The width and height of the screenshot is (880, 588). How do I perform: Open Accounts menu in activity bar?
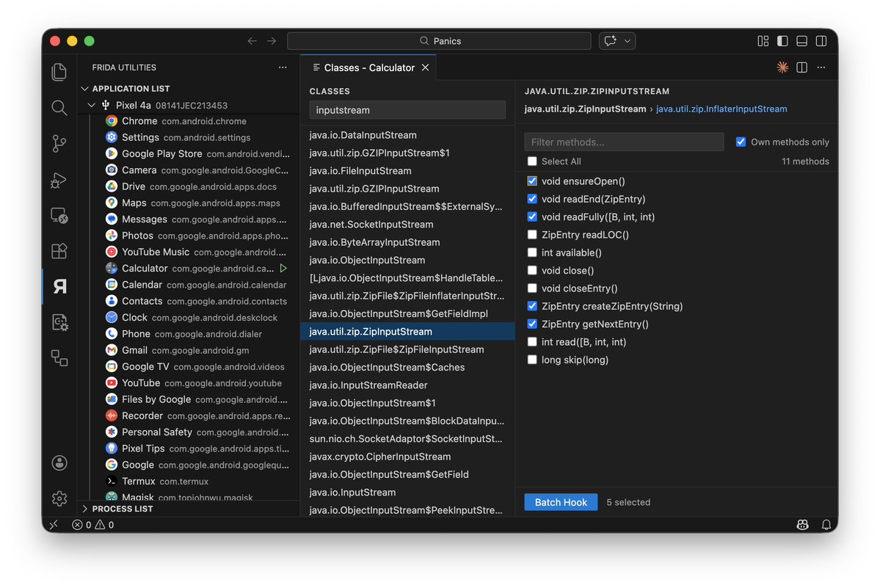59,463
